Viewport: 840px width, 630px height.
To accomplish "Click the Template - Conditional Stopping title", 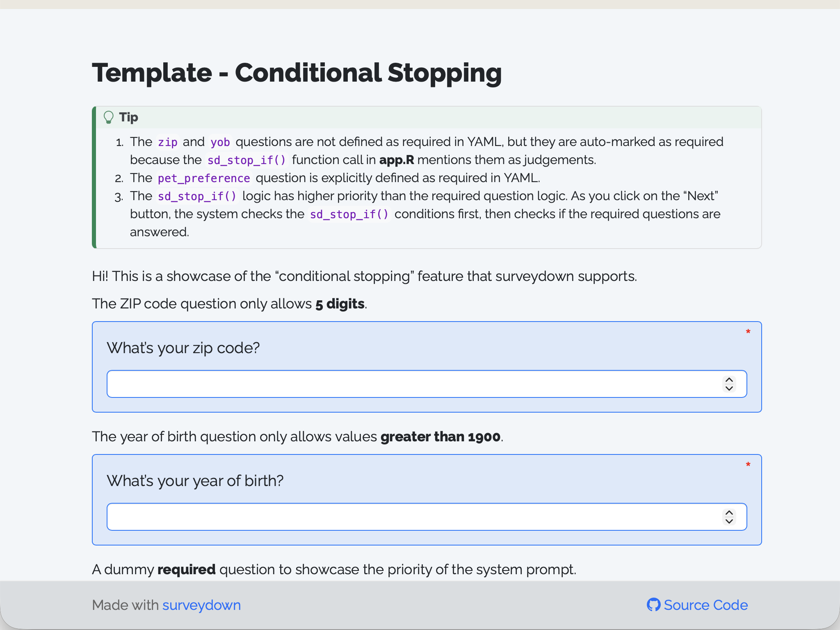I will pos(297,73).
